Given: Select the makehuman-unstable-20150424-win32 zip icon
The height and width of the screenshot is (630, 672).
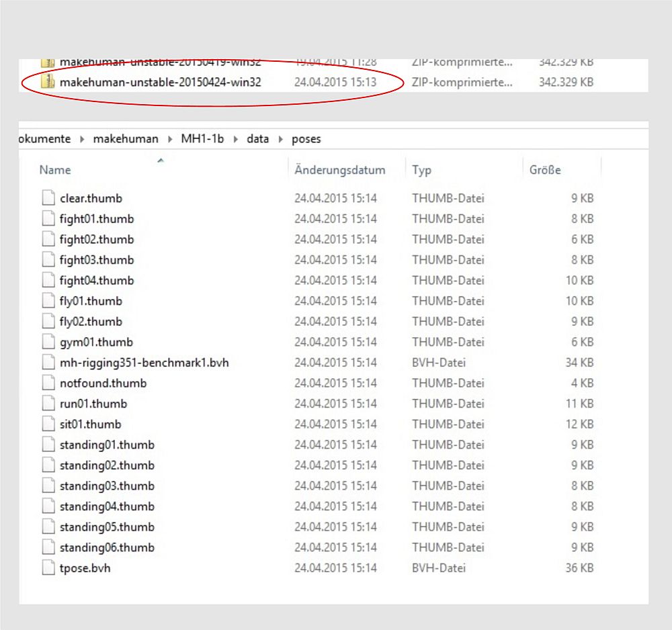Looking at the screenshot, I should coord(48,81).
